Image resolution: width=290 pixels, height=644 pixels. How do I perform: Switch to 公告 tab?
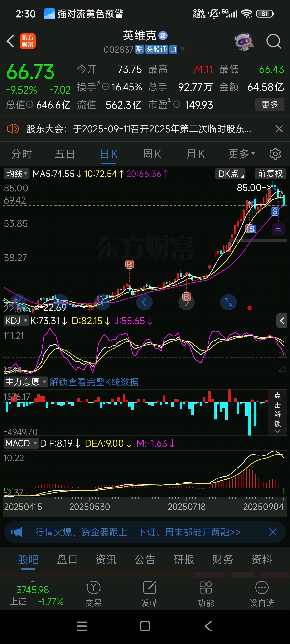pos(145,559)
